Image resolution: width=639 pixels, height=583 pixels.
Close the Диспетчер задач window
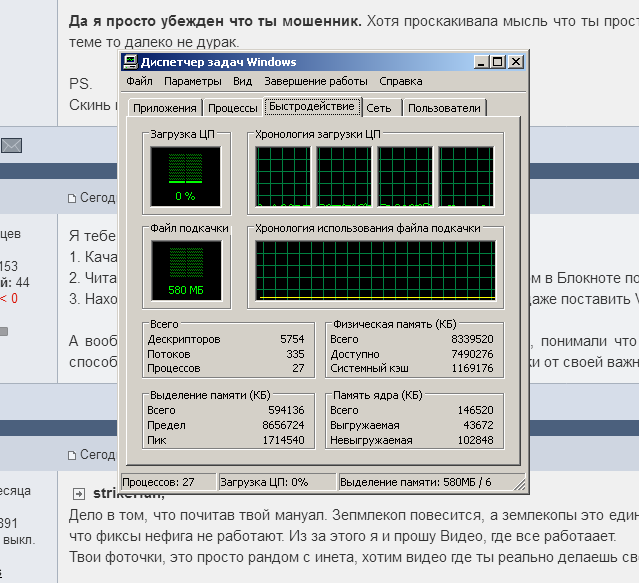516,62
